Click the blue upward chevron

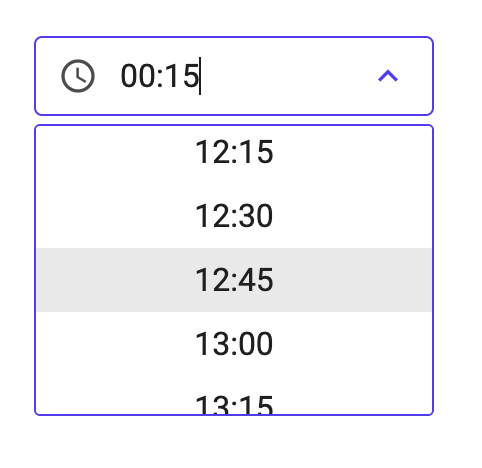coord(388,76)
